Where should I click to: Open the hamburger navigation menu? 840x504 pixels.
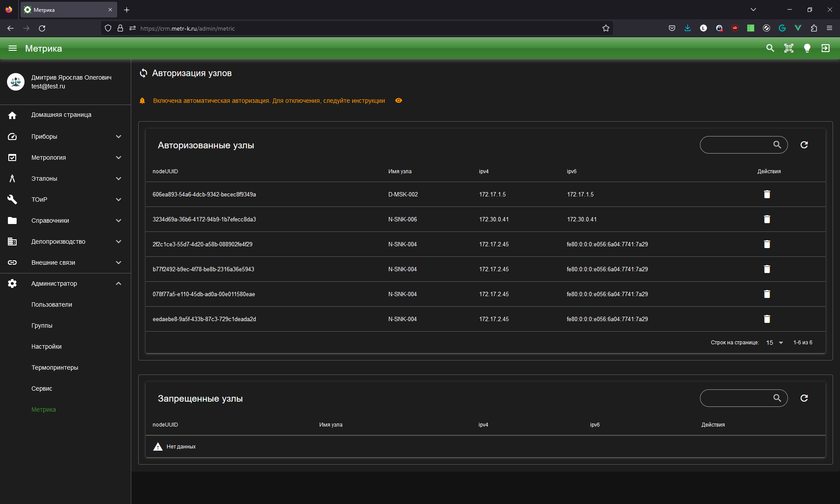pyautogui.click(x=13, y=48)
